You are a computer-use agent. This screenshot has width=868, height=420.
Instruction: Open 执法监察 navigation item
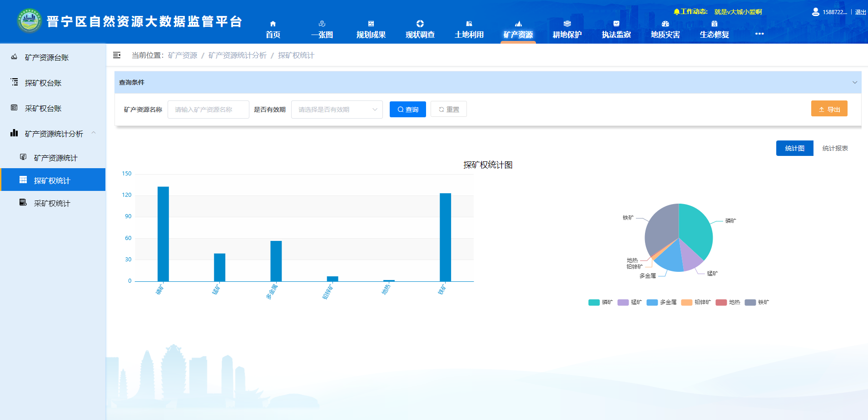pyautogui.click(x=616, y=35)
